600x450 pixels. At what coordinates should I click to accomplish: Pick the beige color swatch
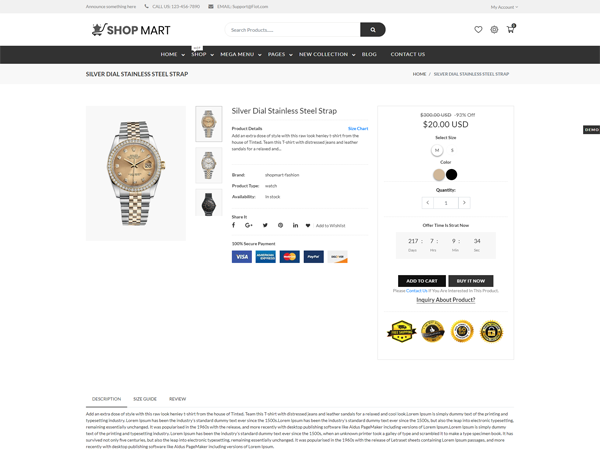point(439,175)
